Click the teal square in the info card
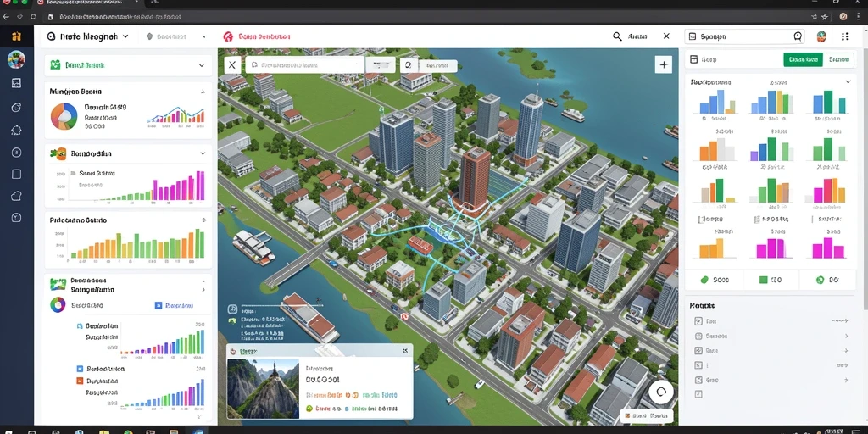 347,409
